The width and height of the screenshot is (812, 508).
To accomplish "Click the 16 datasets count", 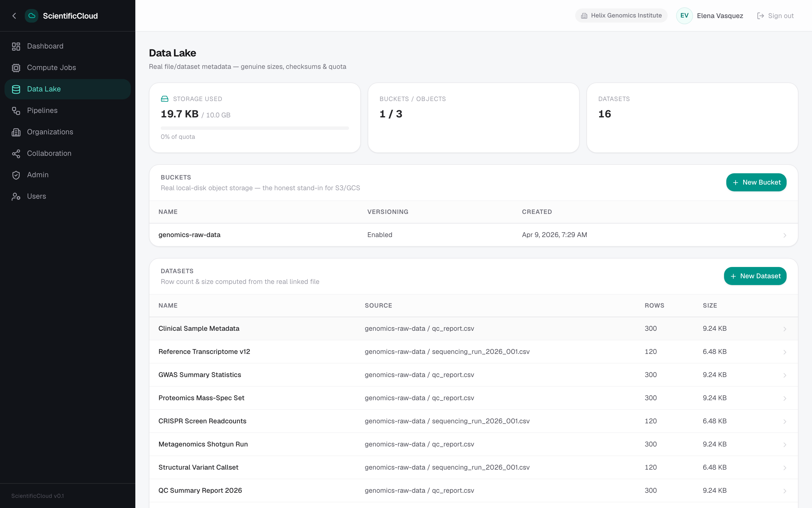I will pos(605,114).
